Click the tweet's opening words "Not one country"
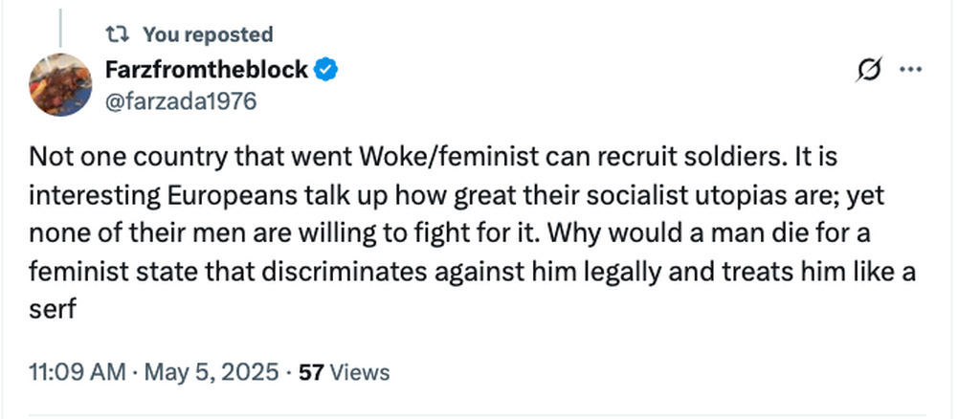 100,156
